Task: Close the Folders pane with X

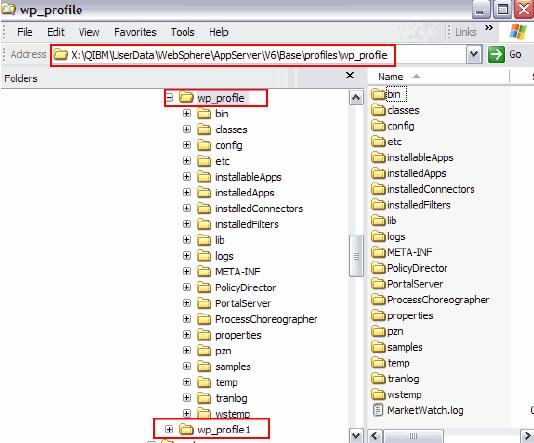Action: [350, 75]
